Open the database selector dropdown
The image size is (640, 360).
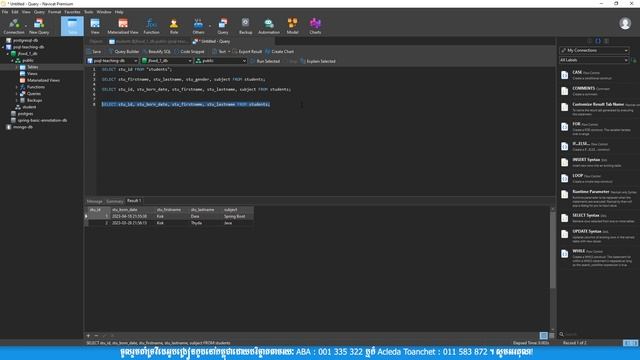(167, 61)
